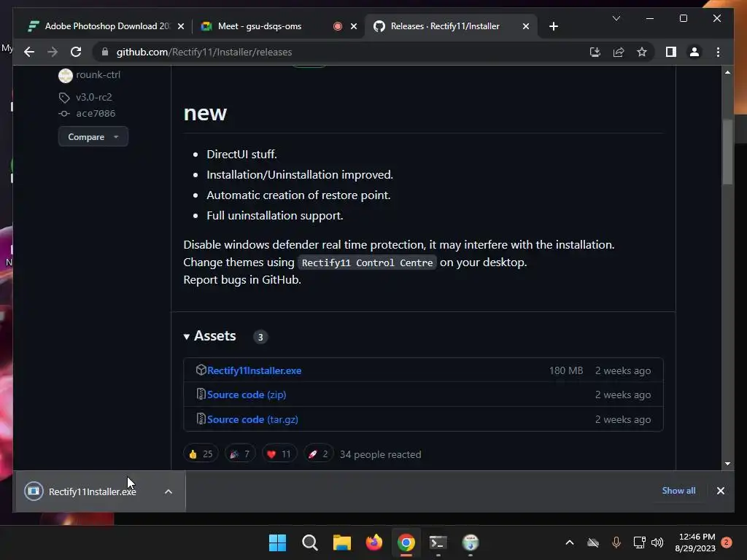The height and width of the screenshot is (560, 747).
Task: Click the Rectify11 Control Centre code text
Action: coord(367,262)
